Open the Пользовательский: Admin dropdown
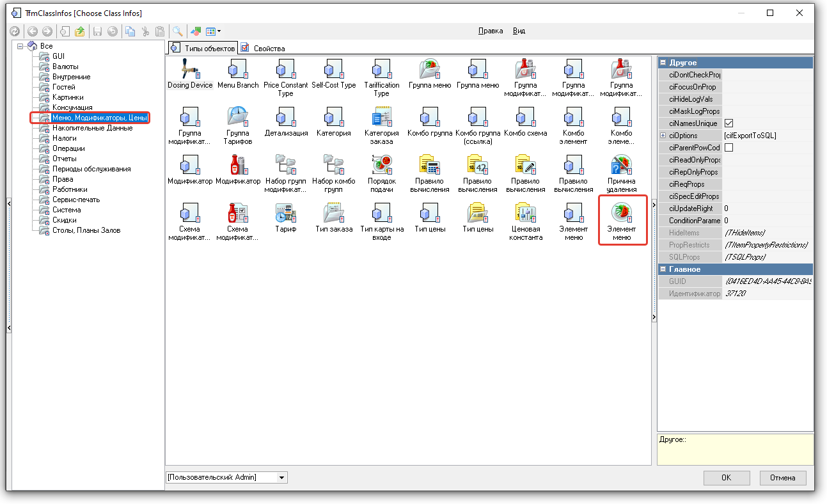Image resolution: width=827 pixels, height=504 pixels. pyautogui.click(x=281, y=477)
